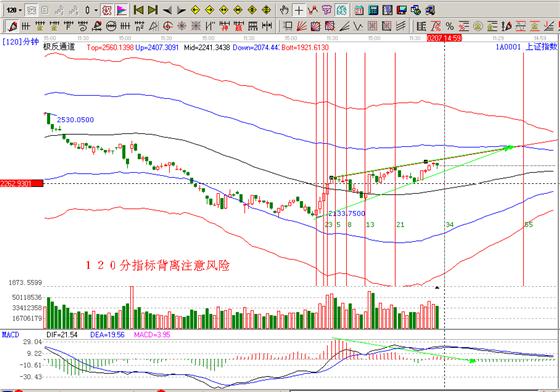Click the DIF=21.54 value
Image resolution: width=560 pixels, height=392 pixels.
62,335
